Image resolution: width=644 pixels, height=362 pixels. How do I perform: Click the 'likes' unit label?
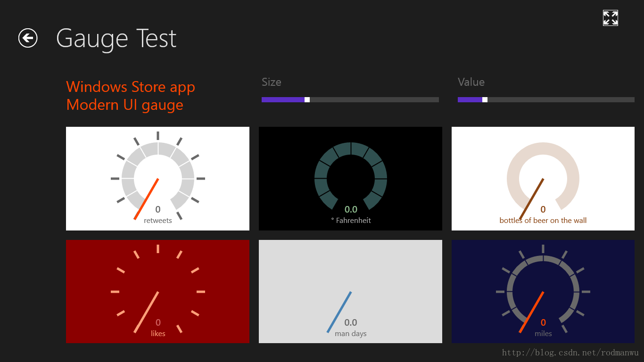158,333
